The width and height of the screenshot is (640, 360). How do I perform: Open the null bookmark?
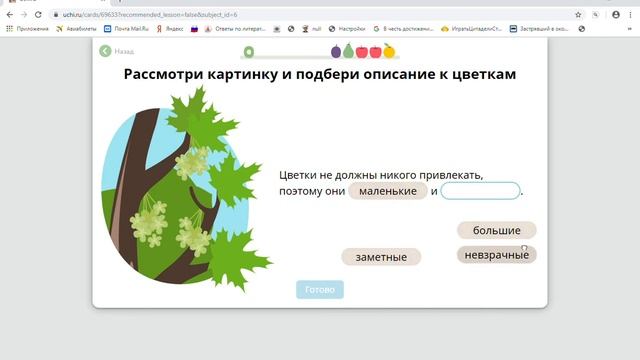point(312,29)
